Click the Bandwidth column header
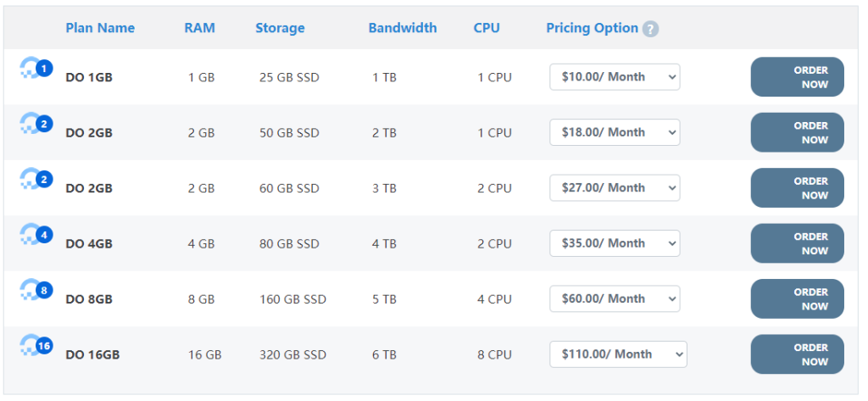The image size is (868, 401). (403, 28)
